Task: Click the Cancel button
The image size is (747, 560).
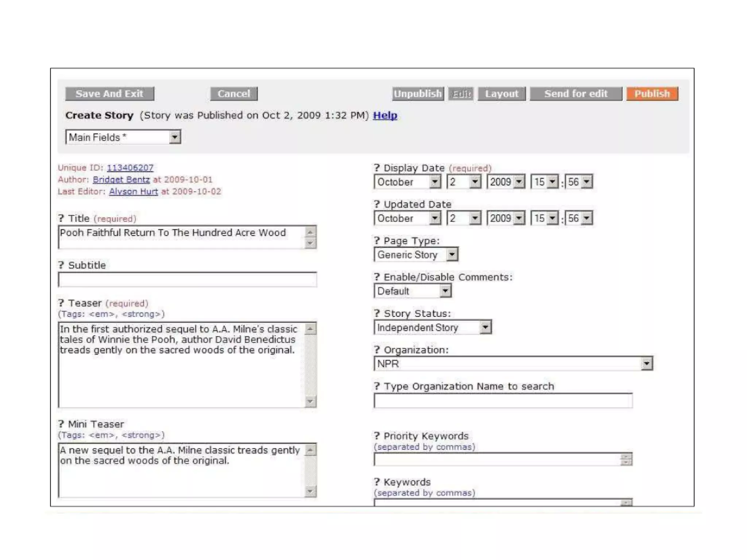Action: [x=234, y=94]
